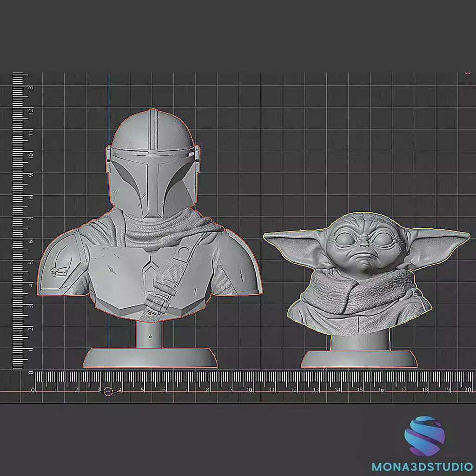Select the cylindrical post under the Mandalorian bust
This screenshot has height=476, width=476.
149,334
